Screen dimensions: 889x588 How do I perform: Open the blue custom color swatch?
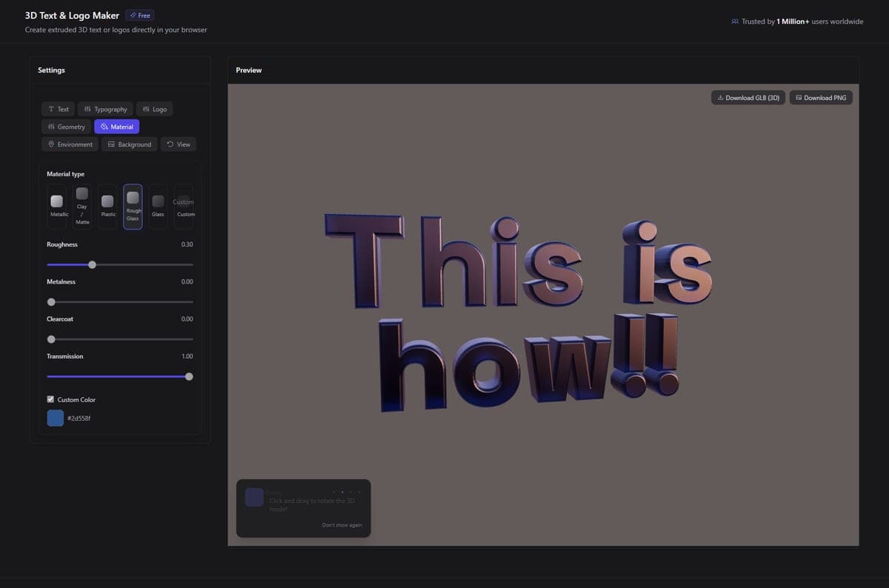click(x=56, y=418)
